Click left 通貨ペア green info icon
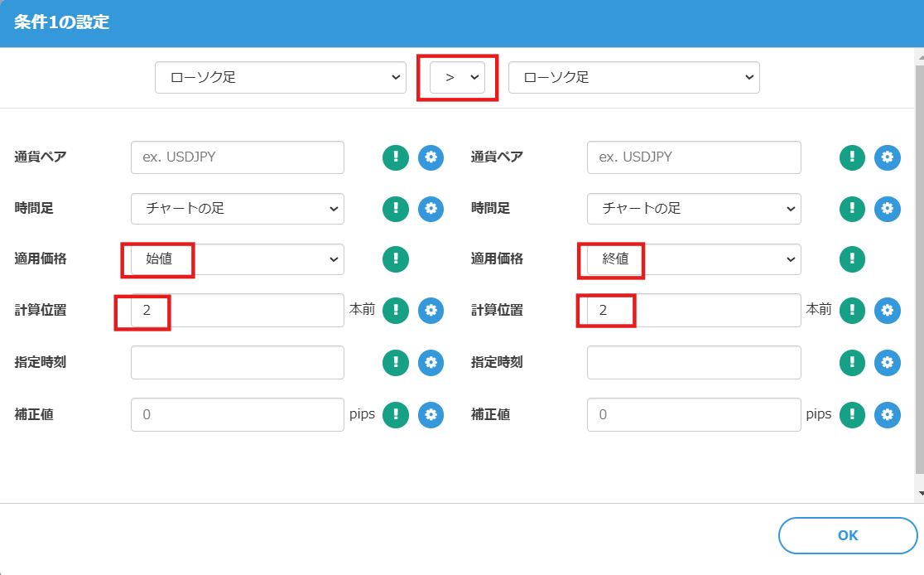The height and width of the screenshot is (575, 924). click(396, 157)
